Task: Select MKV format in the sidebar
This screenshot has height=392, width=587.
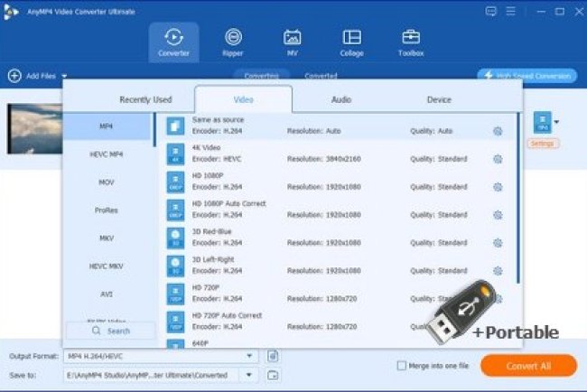Action: 107,238
